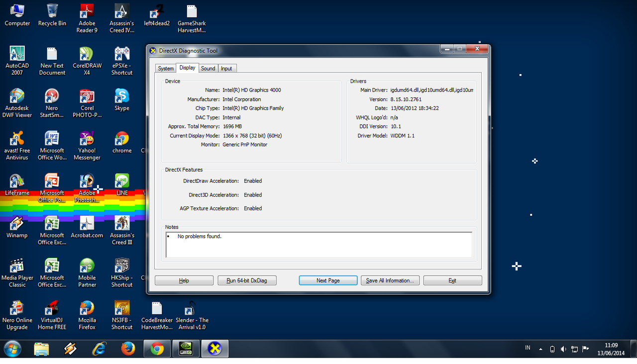Exit the DirectX Diagnostic Tool
Image resolution: width=637 pixels, height=364 pixels.
coord(452,280)
